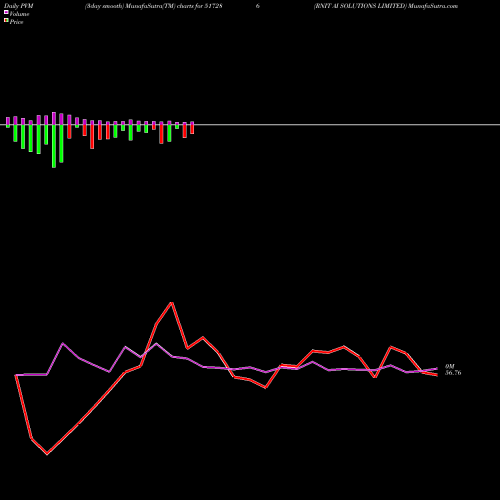500x500 pixels.
Task: Click the tallest green volume bar
Action: 54,146
